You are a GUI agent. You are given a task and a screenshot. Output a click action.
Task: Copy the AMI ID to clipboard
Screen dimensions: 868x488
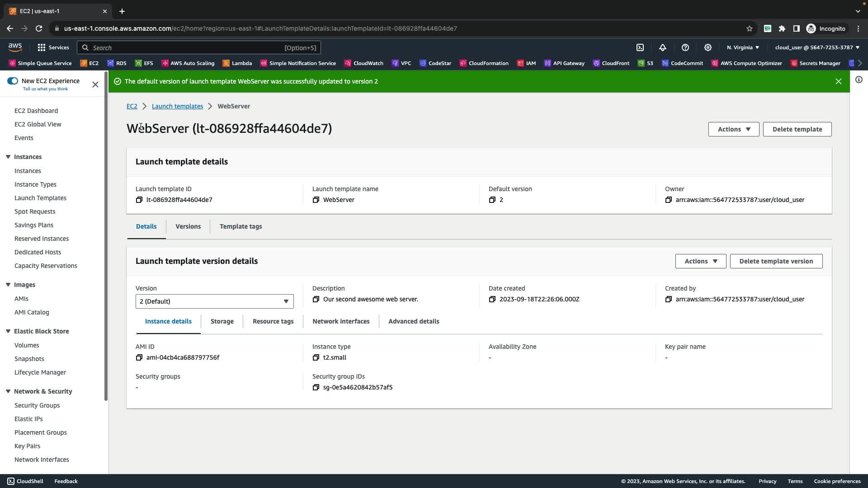tap(139, 357)
